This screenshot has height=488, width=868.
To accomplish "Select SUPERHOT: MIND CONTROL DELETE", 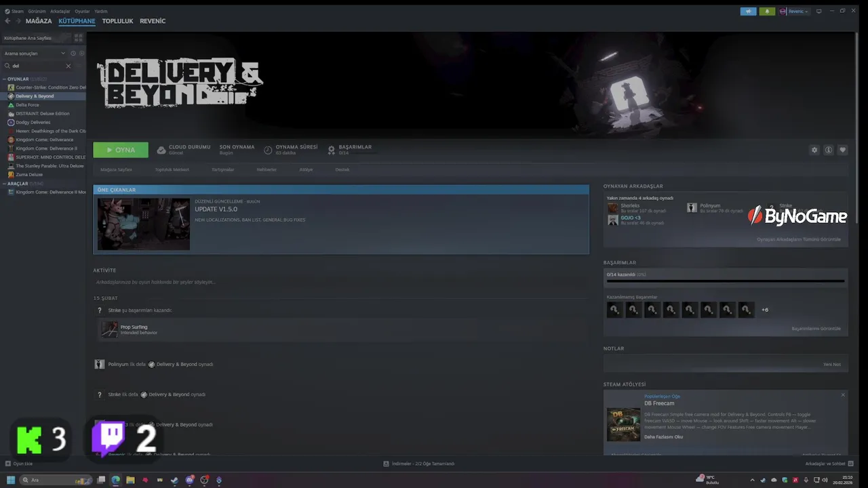I will (44, 157).
